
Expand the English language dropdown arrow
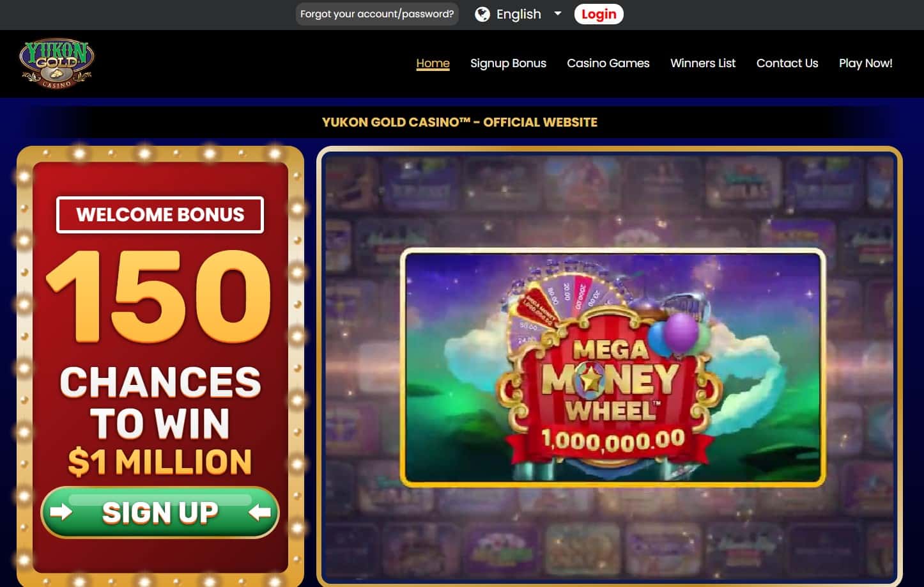tap(558, 13)
